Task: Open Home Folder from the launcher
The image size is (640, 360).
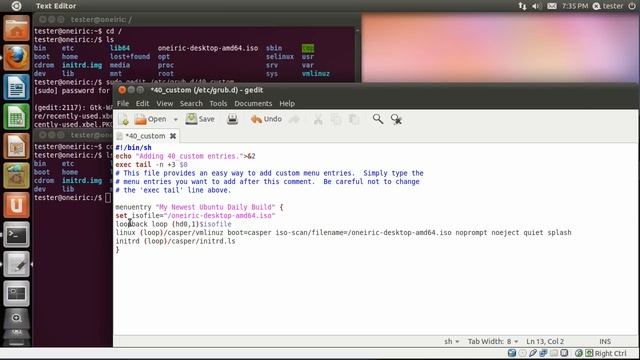Action: click(16, 28)
